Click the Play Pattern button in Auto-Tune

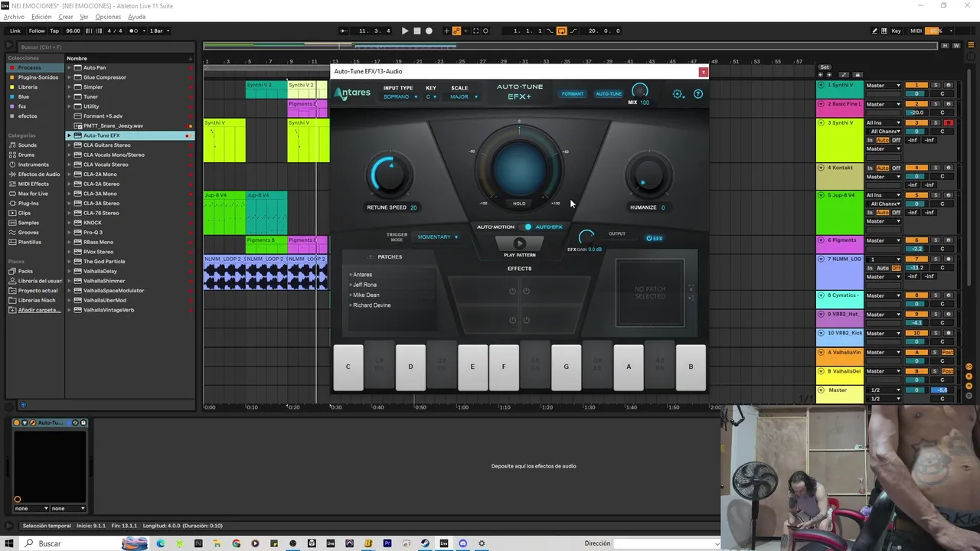(520, 243)
